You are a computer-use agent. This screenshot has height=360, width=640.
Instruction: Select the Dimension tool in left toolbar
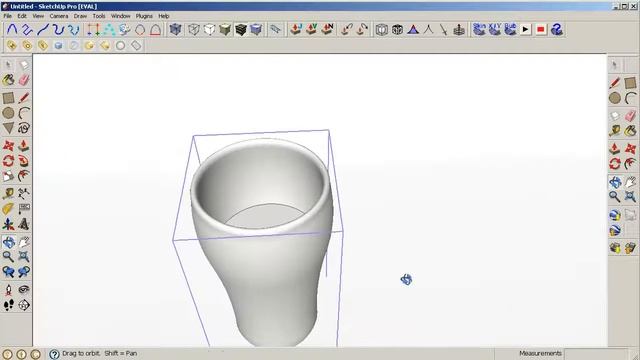(24, 193)
